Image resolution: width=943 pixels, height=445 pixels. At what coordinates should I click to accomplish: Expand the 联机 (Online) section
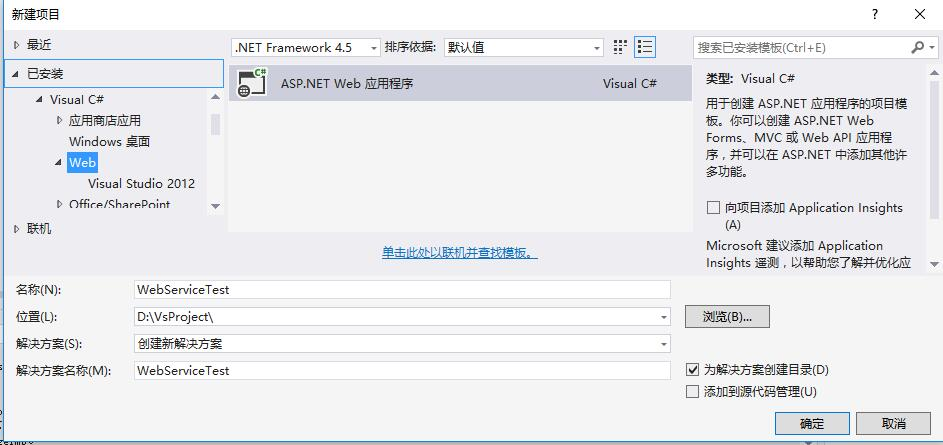coord(16,229)
